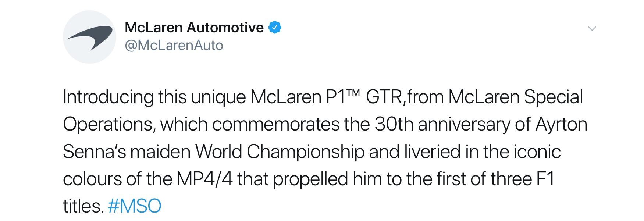The width and height of the screenshot is (644, 221).
Task: Click the "GTR,from" text in the tweet
Action: click(x=405, y=97)
